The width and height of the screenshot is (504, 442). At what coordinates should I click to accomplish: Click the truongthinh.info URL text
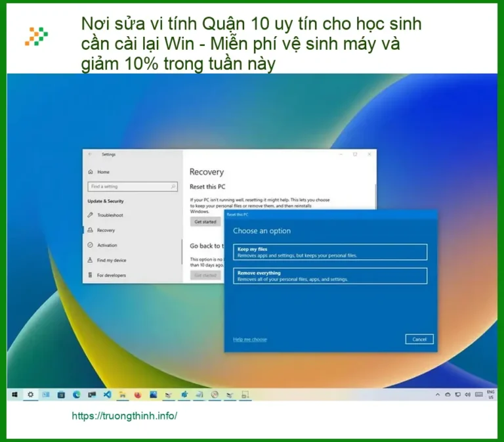point(125,416)
